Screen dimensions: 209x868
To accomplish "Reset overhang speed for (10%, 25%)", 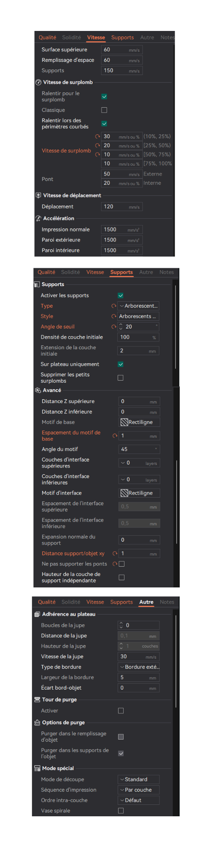I will [98, 136].
